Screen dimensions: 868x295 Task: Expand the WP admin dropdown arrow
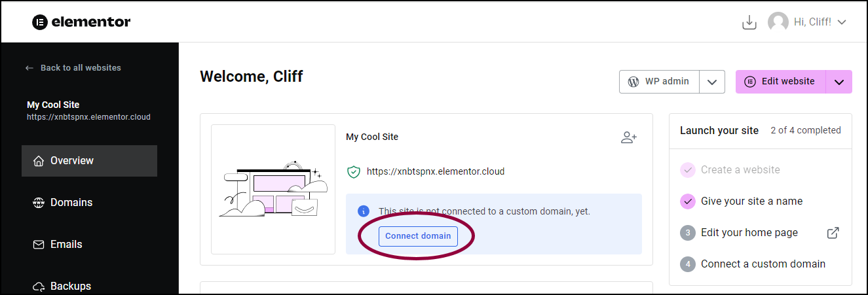pyautogui.click(x=712, y=82)
